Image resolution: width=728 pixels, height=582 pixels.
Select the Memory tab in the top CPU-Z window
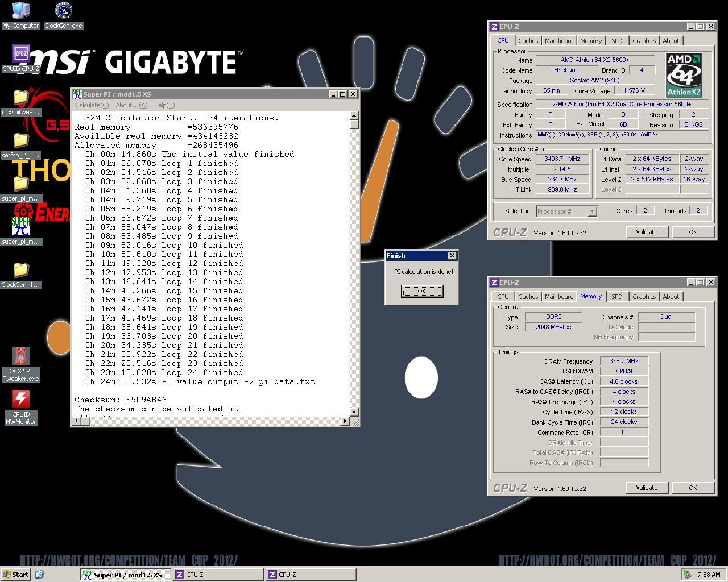pyautogui.click(x=591, y=41)
